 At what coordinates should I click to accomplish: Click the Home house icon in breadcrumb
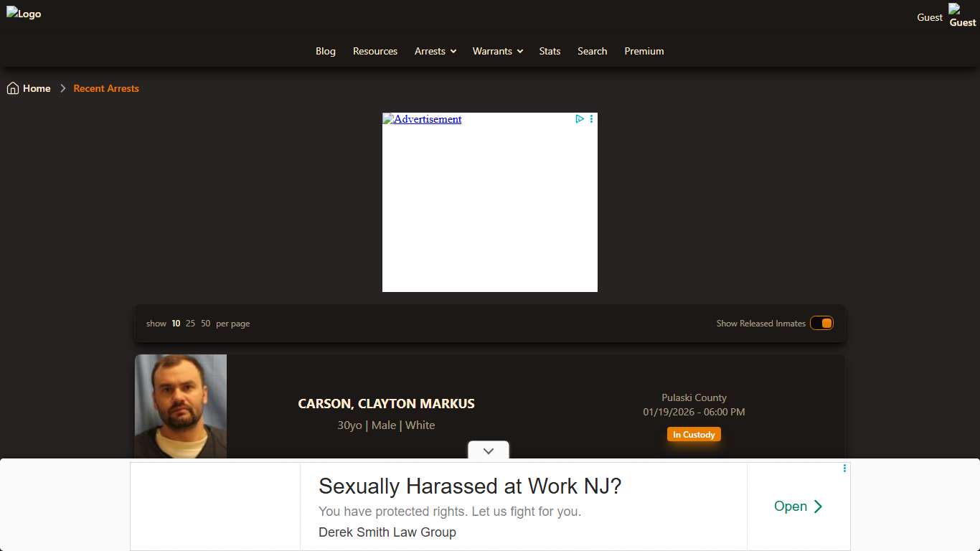tap(13, 88)
